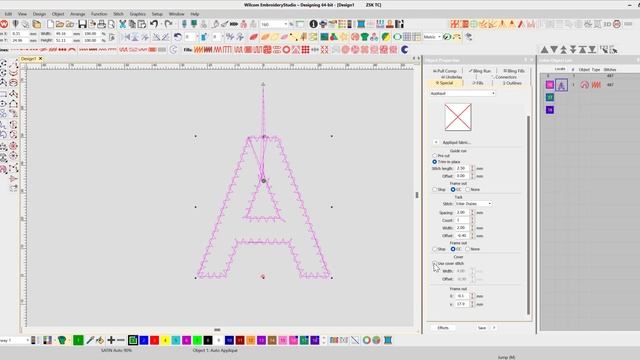Select the magenta swatch in Color-Object List
The height and width of the screenshot is (360, 640).
pos(550,85)
